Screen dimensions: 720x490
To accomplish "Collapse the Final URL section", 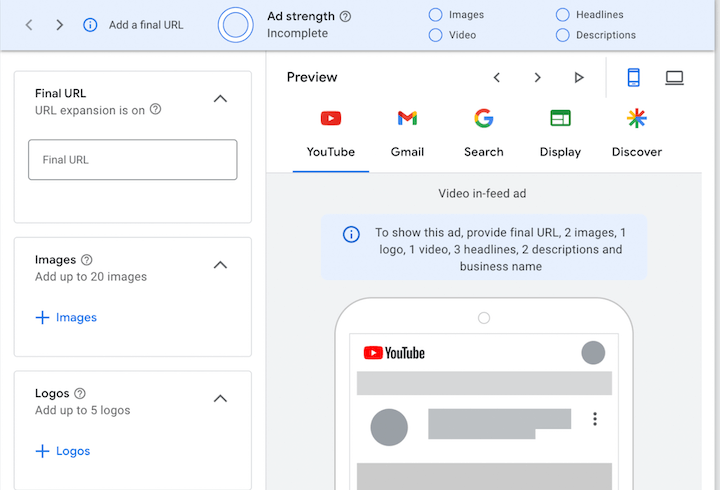I will pos(220,99).
